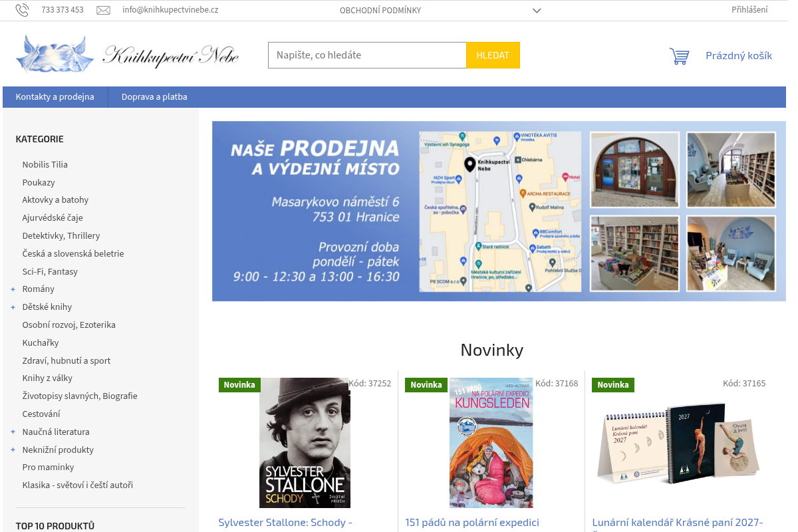798x532 pixels.
Task: Open 'Lunární kalendář Krásné paní 2027' title
Action: (678, 523)
